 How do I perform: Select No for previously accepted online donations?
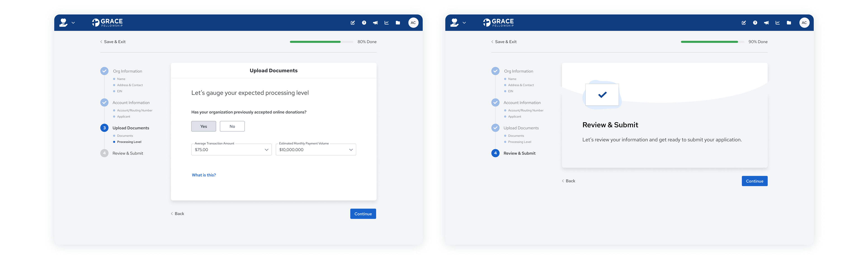pyautogui.click(x=232, y=126)
